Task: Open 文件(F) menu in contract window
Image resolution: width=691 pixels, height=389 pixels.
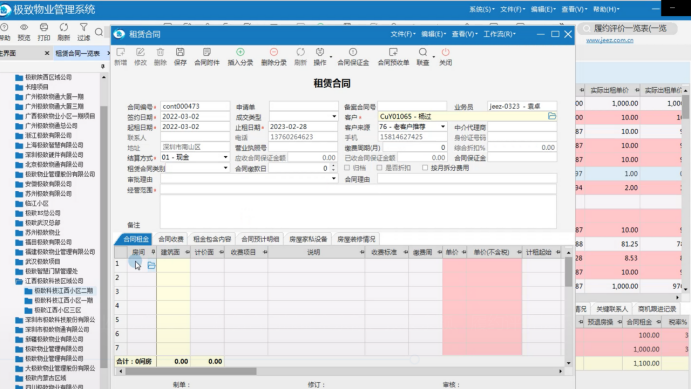Action: pos(403,34)
